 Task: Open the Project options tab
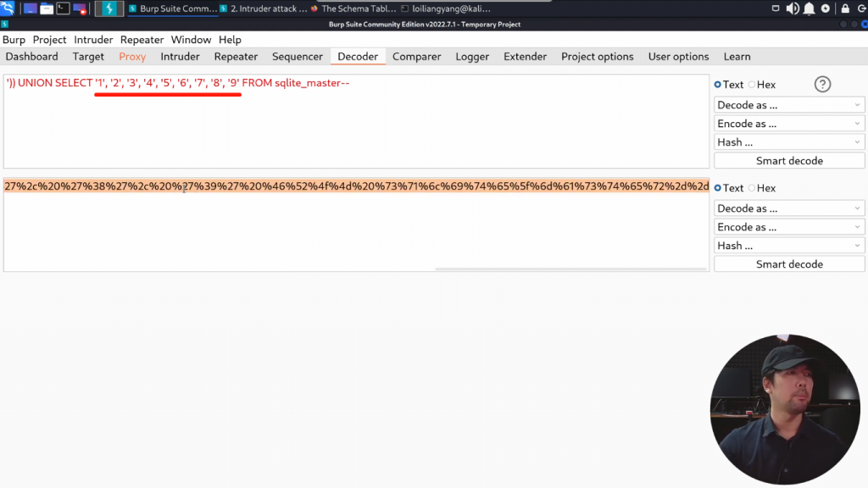pyautogui.click(x=598, y=57)
